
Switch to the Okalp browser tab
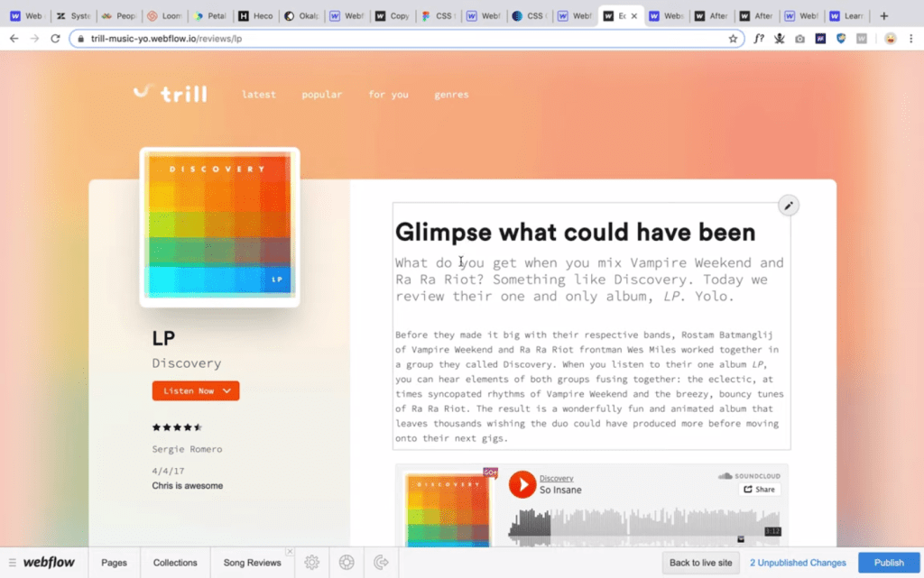(301, 16)
